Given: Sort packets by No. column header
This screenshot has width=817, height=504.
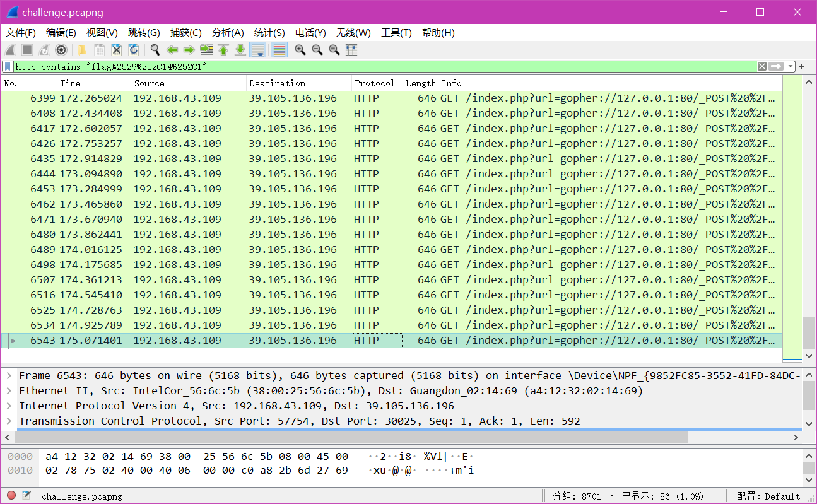Looking at the screenshot, I should coord(29,83).
